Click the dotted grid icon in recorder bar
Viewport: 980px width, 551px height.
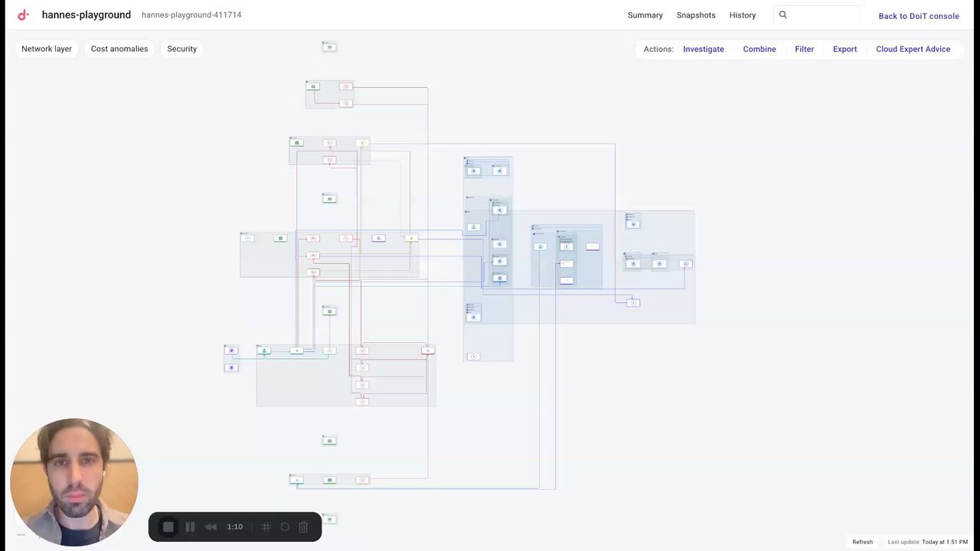coord(266,527)
